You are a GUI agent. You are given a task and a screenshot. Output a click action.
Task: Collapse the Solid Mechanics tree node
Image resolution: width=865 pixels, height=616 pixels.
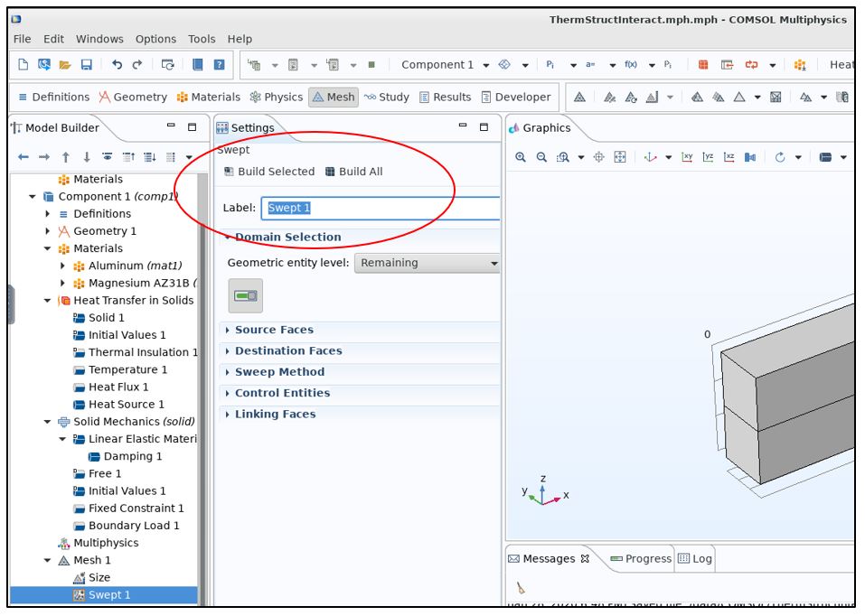[x=47, y=422]
